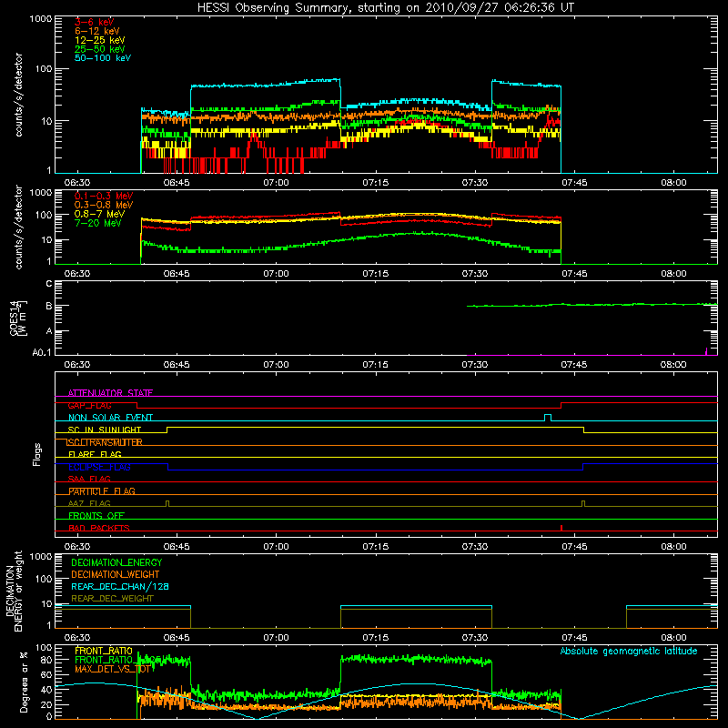Click the red 0.1-0.3 MeV legend label

[104, 196]
